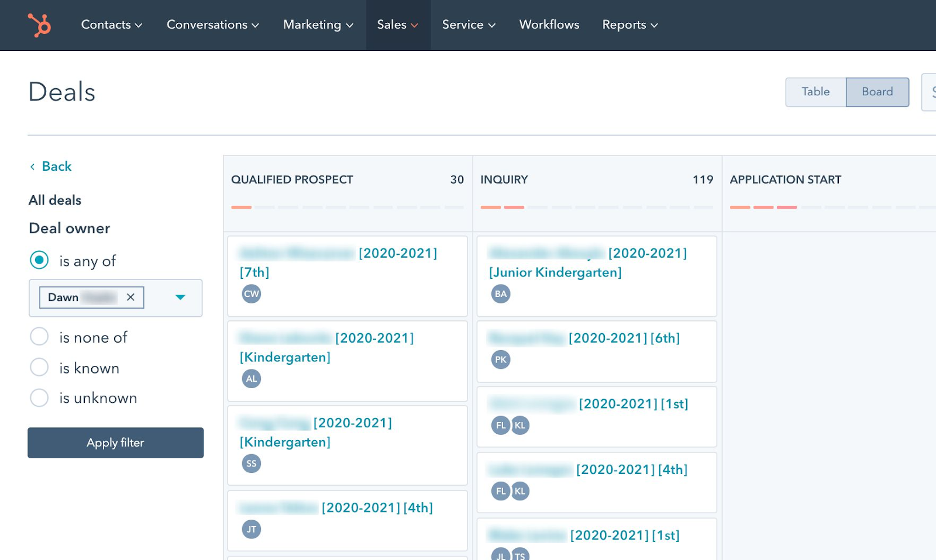This screenshot has width=936, height=560.
Task: Click the FL avatar on the Inquiry 4th grade deal
Action: pyautogui.click(x=501, y=490)
